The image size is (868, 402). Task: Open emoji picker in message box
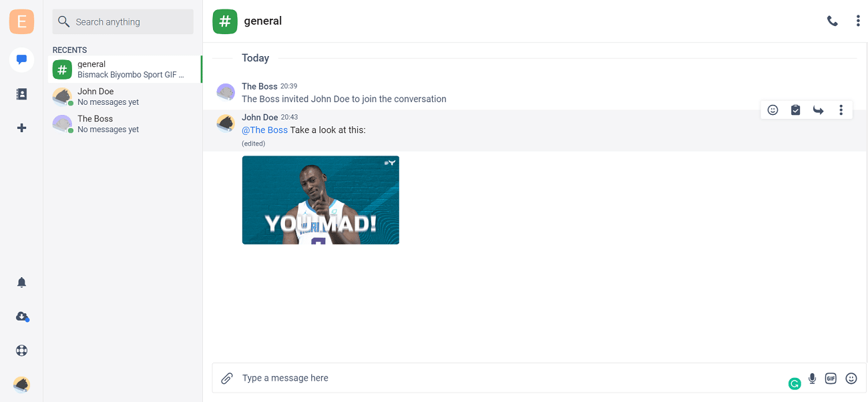[x=851, y=379]
